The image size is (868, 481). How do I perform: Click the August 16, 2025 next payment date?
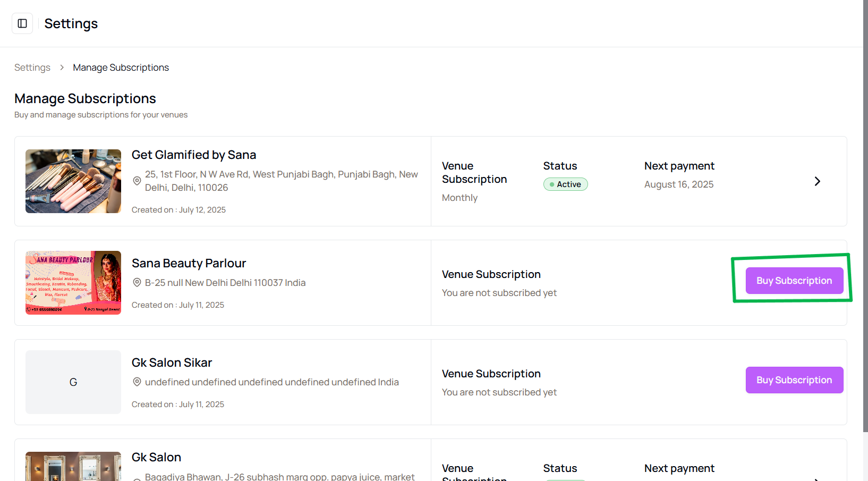click(679, 184)
